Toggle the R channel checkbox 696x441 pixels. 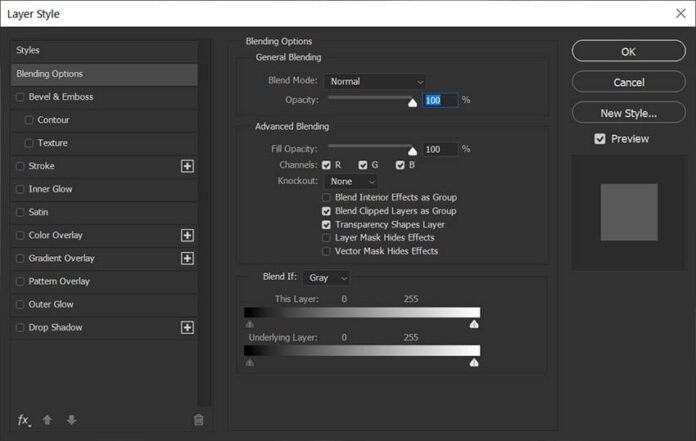326,165
